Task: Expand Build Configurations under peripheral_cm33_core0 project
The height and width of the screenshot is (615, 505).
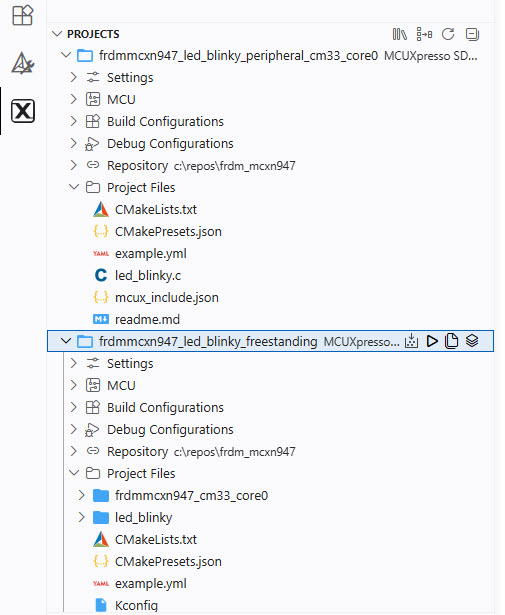Action: coord(73,121)
